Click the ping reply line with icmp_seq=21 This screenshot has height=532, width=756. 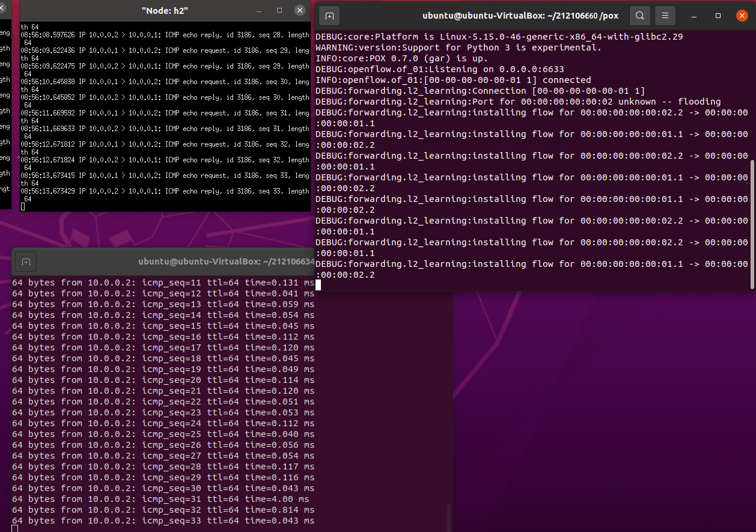163,391
